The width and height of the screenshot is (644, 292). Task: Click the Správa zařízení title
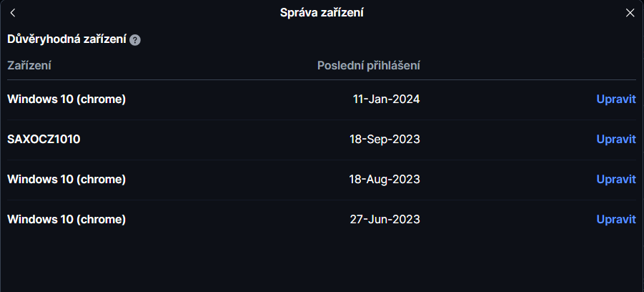click(322, 13)
